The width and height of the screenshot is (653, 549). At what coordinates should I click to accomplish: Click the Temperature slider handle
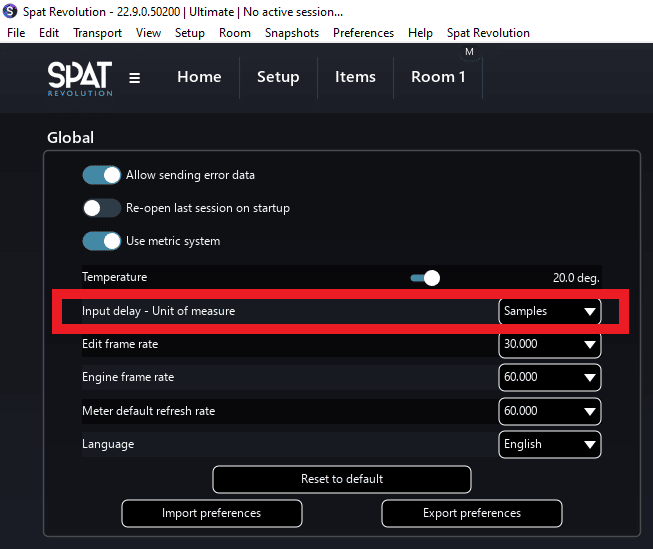pos(432,278)
